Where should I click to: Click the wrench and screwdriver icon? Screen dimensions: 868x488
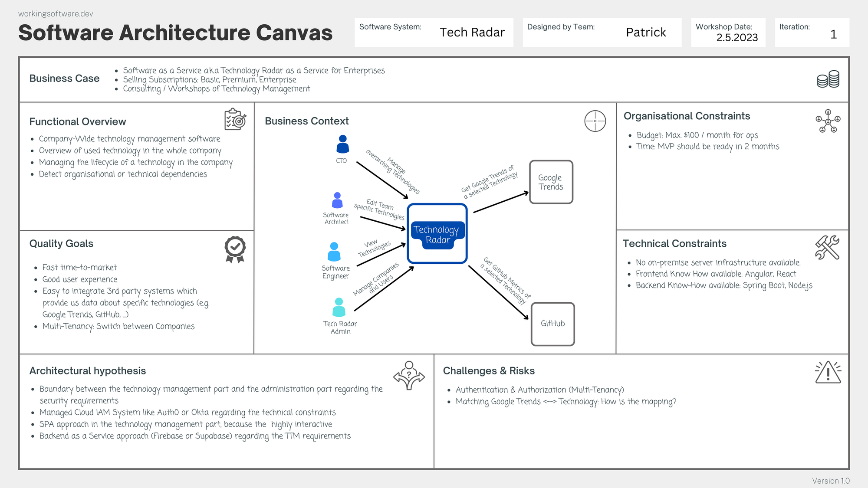(x=827, y=247)
